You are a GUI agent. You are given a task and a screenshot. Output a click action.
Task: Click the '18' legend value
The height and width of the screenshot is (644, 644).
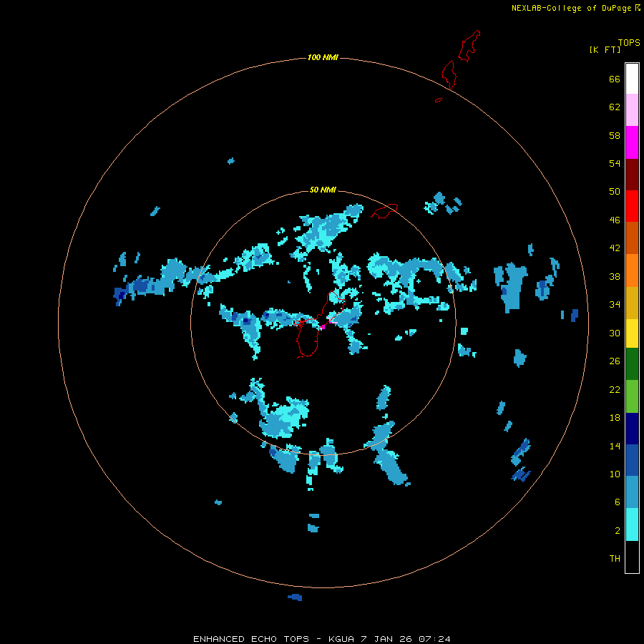[x=615, y=418]
